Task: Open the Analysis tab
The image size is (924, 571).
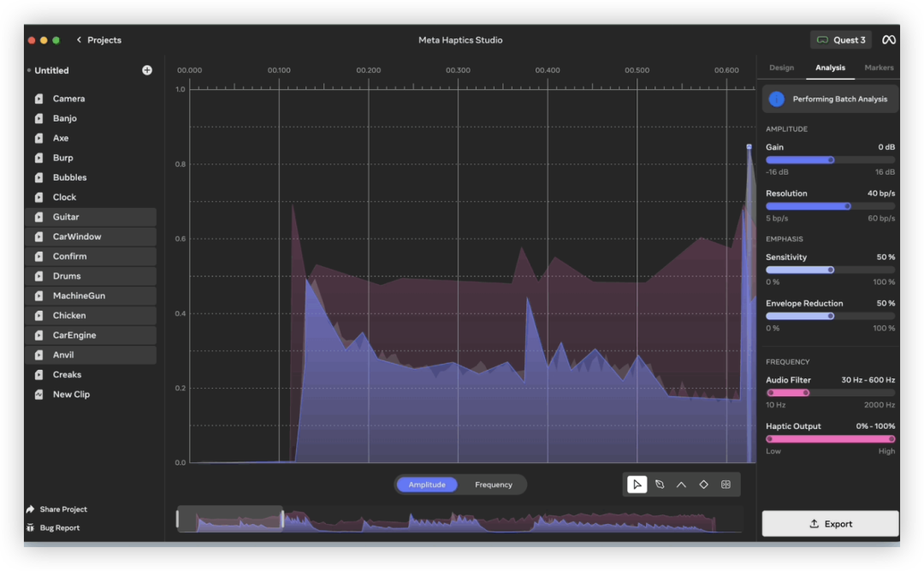Action: pyautogui.click(x=830, y=68)
